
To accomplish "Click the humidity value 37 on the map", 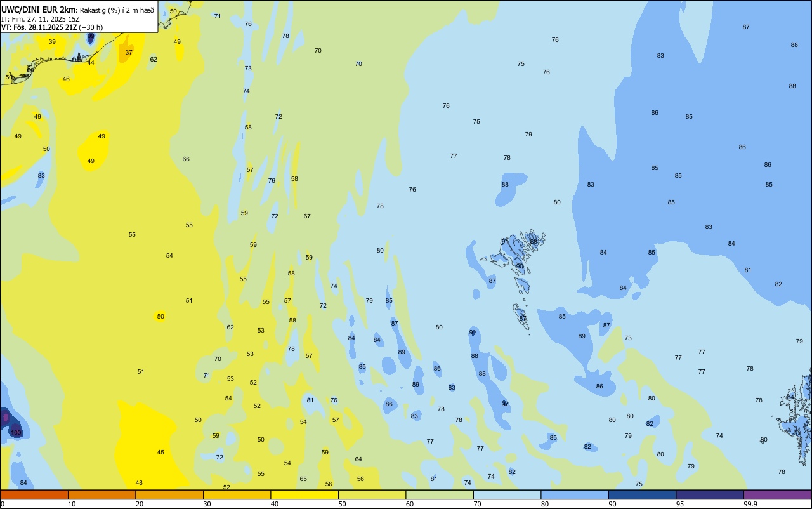I will (129, 53).
